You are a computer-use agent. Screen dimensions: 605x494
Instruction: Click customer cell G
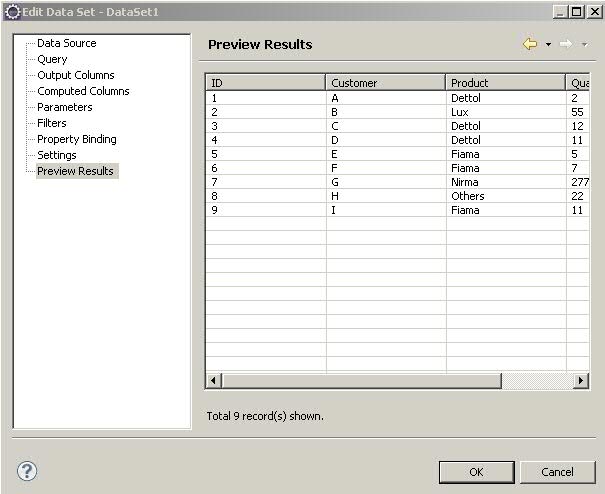click(385, 182)
